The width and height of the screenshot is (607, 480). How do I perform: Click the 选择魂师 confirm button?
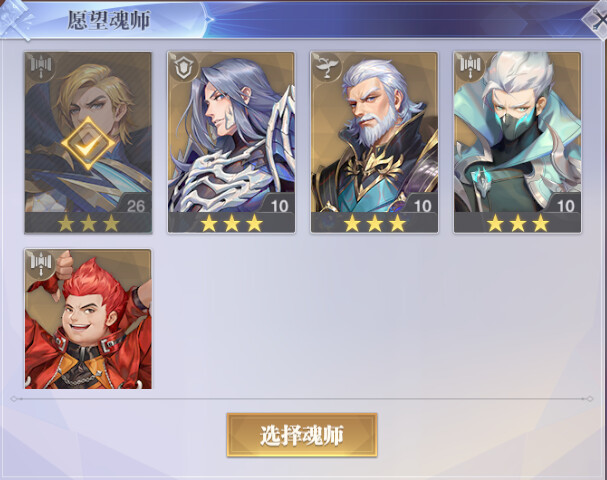pos(302,435)
